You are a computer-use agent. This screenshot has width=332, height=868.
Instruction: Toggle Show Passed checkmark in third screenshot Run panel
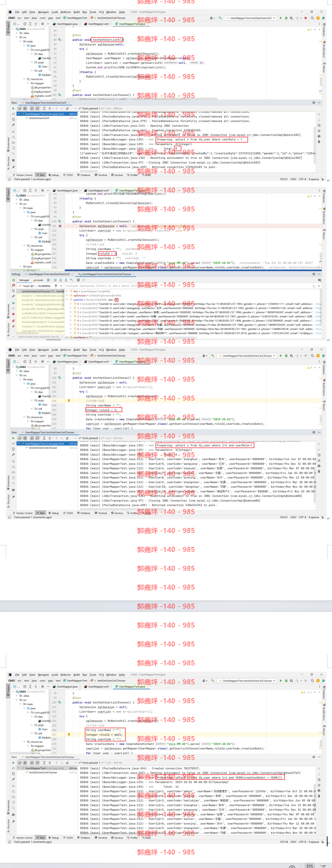pyautogui.click(x=20, y=438)
